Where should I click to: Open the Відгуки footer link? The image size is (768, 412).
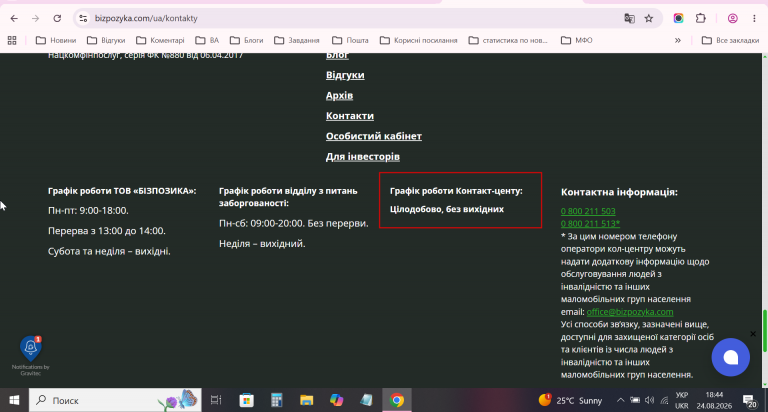tap(345, 75)
